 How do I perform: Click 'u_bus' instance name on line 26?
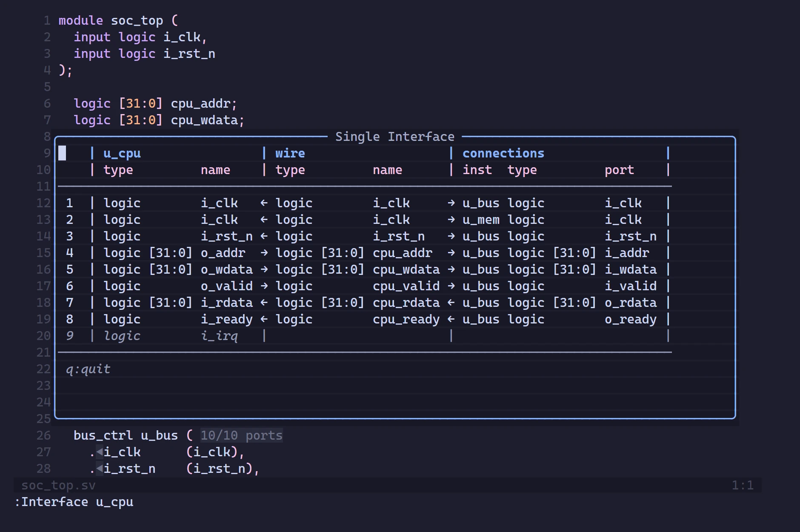[159, 435]
